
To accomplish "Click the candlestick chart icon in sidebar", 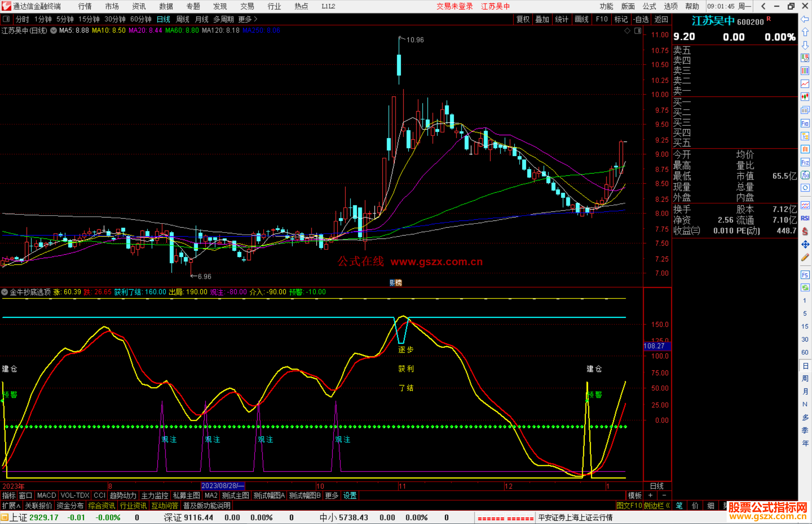I will (805, 97).
